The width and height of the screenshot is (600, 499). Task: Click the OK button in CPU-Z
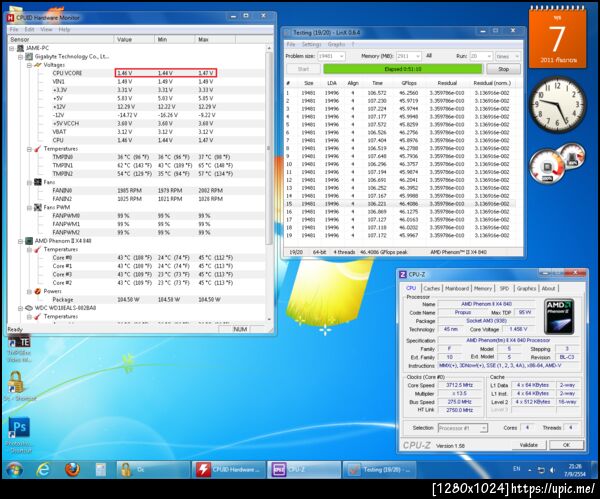[566, 445]
